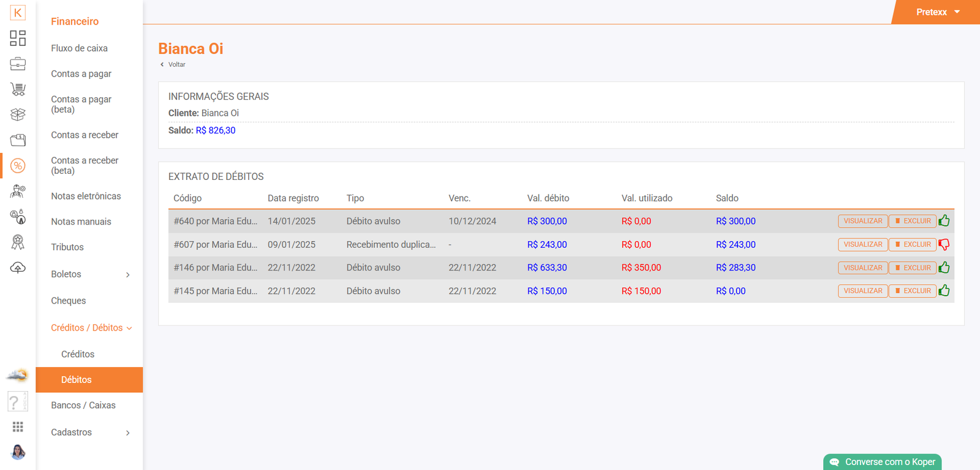Open the dashboard grid icon in sidebar
Viewport: 980px width, 470px height.
coord(18,38)
